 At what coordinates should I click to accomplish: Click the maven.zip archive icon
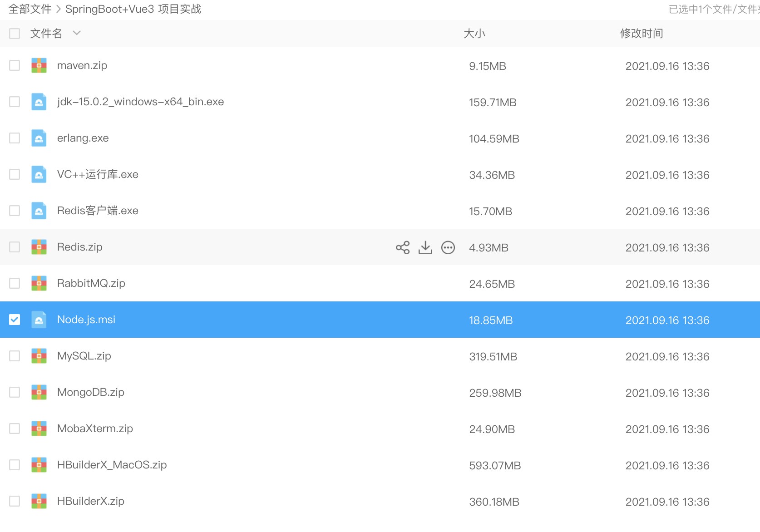pyautogui.click(x=39, y=65)
